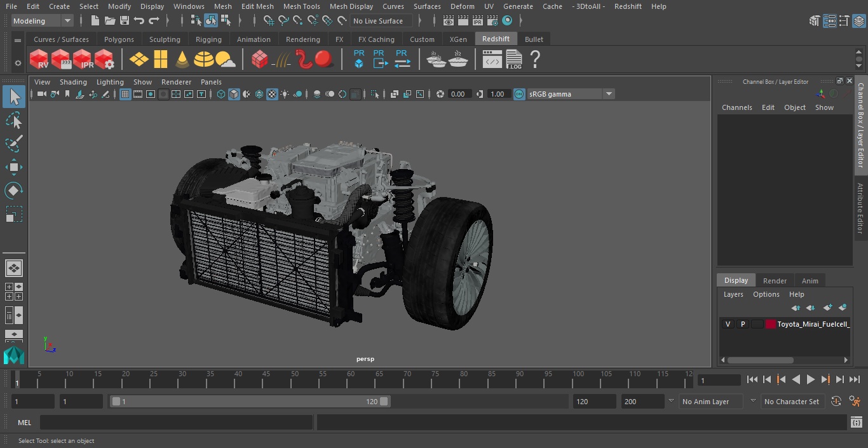Image resolution: width=868 pixels, height=448 pixels.
Task: Toggle color management ON button
Action: coord(519,94)
